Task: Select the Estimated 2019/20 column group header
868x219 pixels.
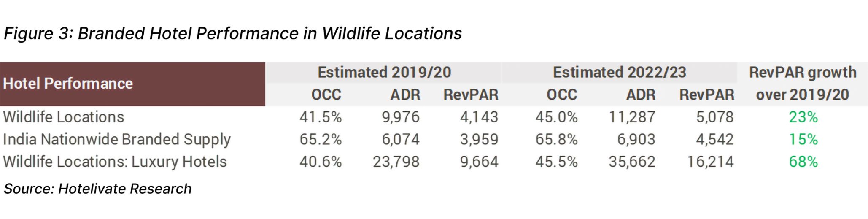Action: [384, 72]
